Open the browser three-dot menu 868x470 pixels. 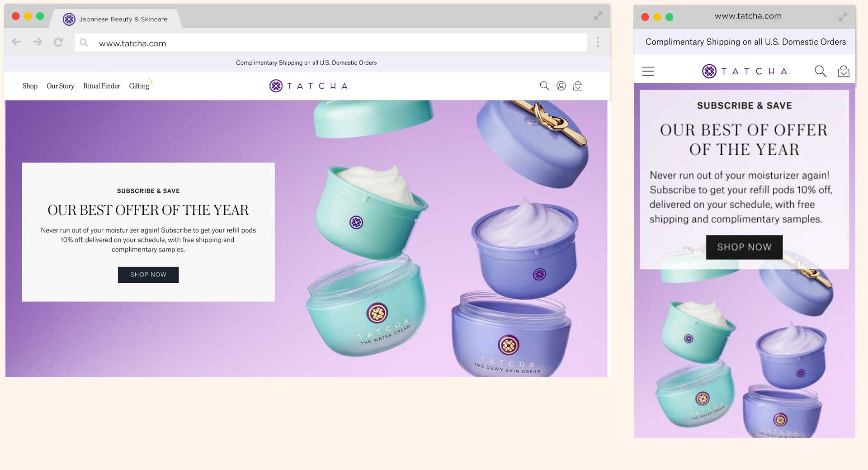[598, 42]
